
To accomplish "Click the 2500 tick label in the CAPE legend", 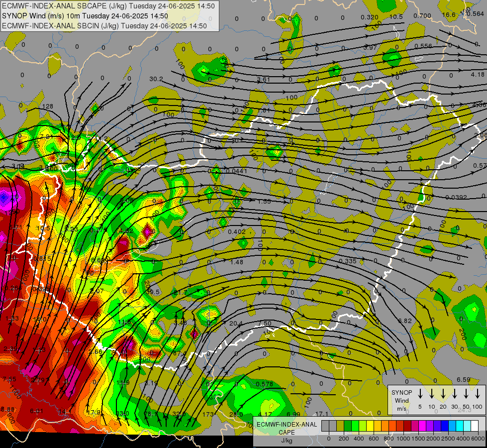I will coord(448,439).
